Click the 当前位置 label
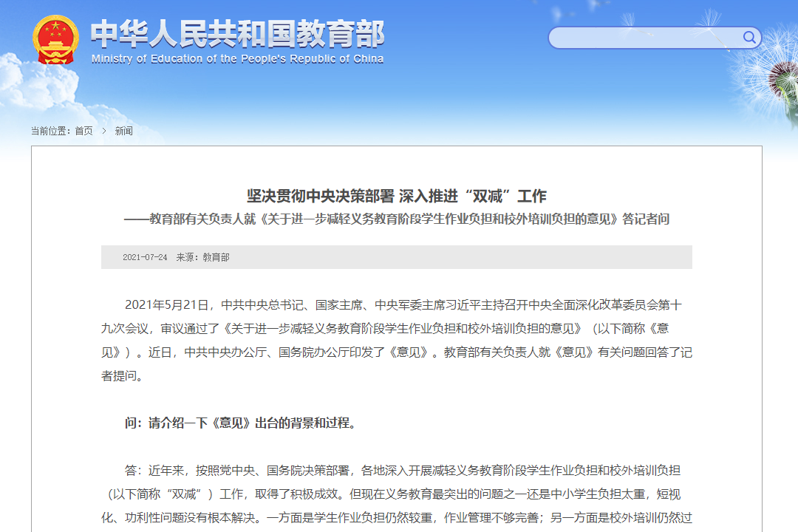This screenshot has width=798, height=532. tap(50, 131)
